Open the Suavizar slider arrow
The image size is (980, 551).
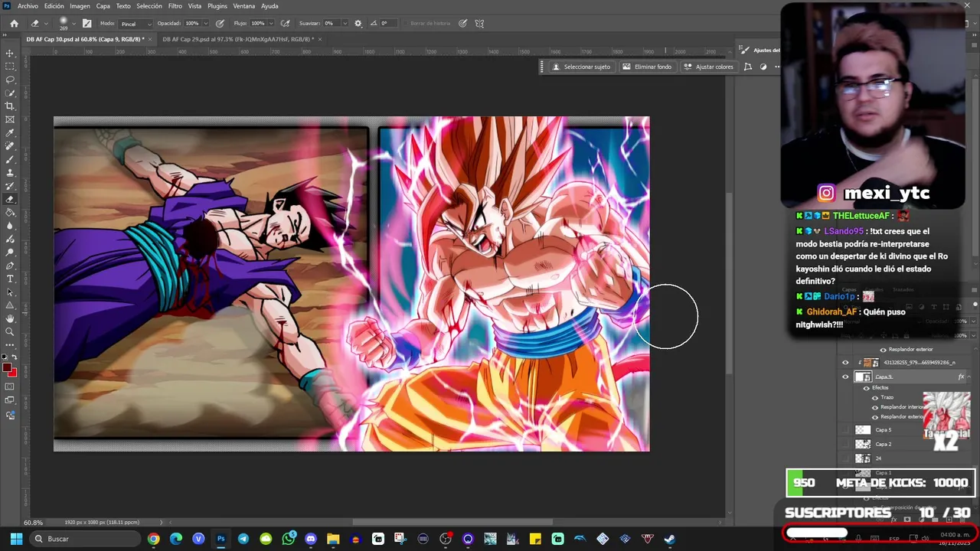(345, 24)
